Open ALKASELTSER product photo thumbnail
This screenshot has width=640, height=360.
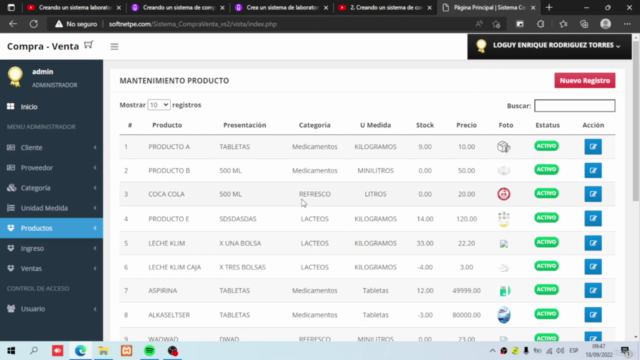tap(504, 315)
